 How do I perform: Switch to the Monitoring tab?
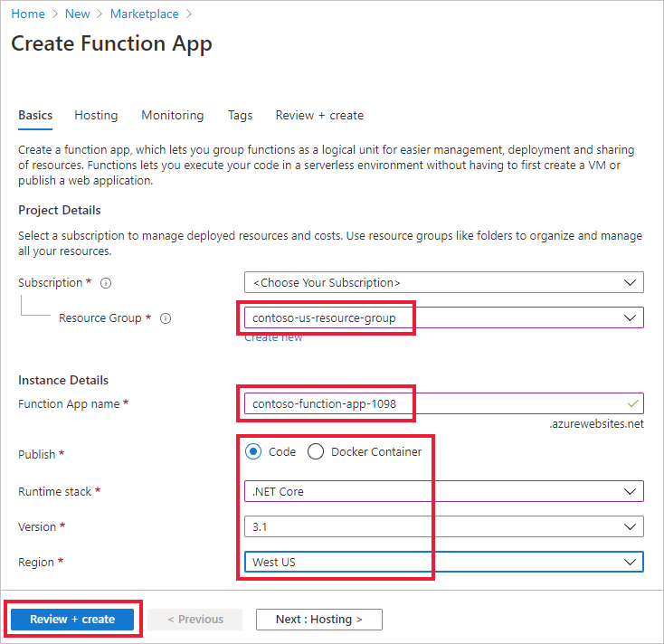pos(172,116)
